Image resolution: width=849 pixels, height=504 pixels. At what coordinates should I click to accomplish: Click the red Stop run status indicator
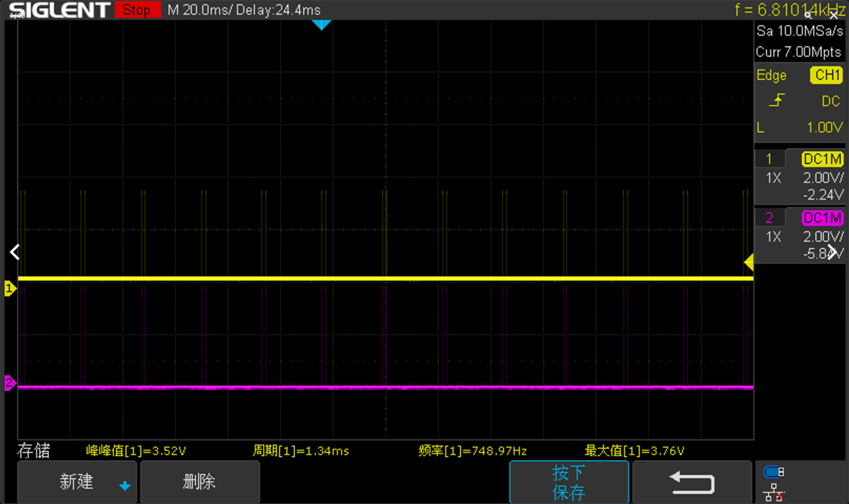tap(138, 9)
